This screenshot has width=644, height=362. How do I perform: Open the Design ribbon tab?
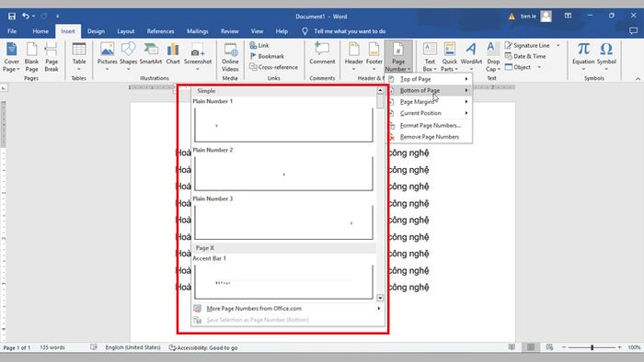click(96, 31)
